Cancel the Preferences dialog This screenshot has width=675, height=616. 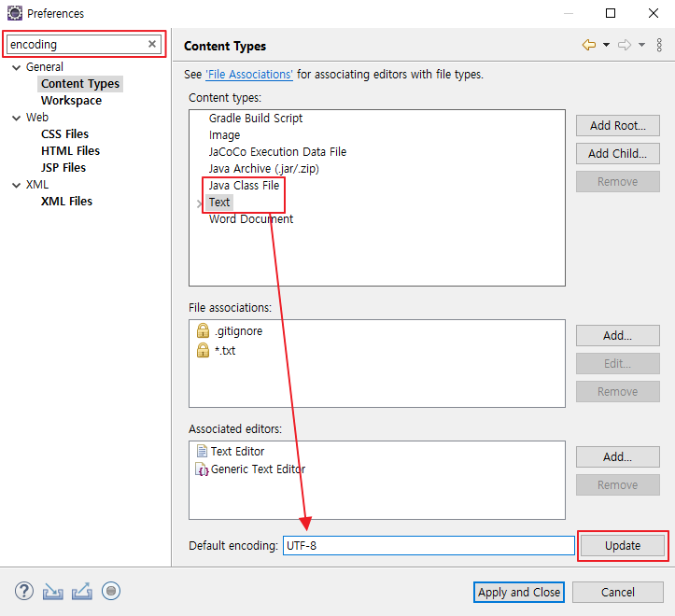click(x=618, y=593)
